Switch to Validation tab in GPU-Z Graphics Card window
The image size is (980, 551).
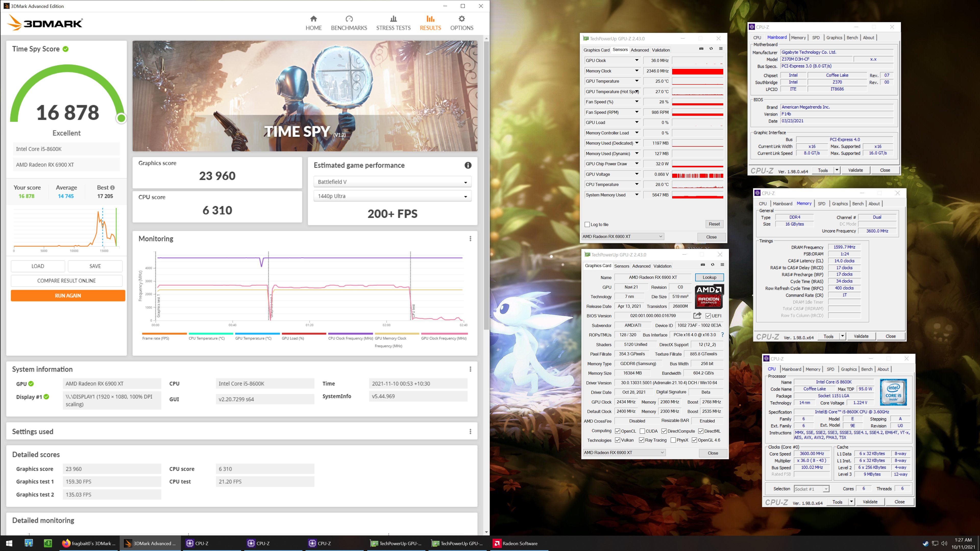point(662,266)
